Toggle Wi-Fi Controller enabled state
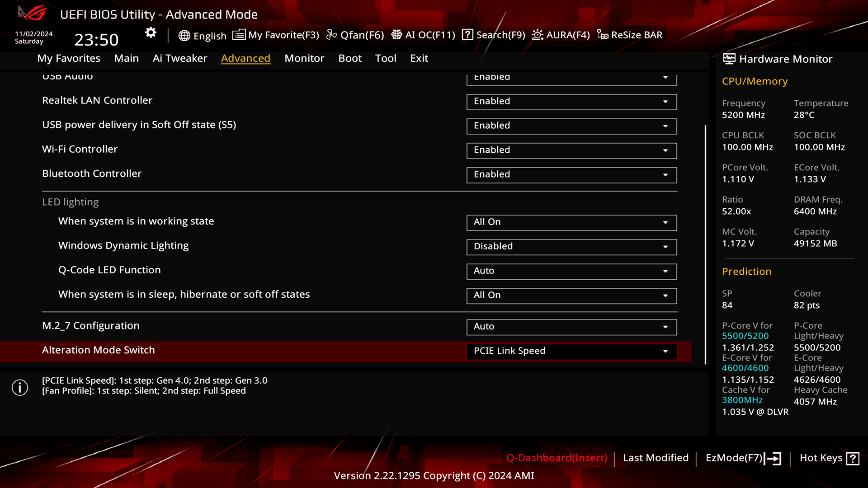The image size is (868, 488). coord(571,150)
